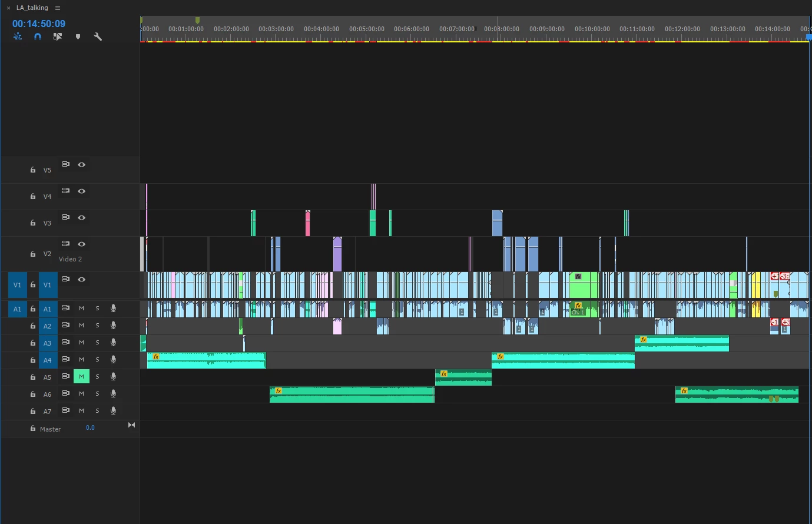Viewport: 812px width, 524px height.
Task: Click fx badge on A5 audio clip
Action: coord(444,374)
